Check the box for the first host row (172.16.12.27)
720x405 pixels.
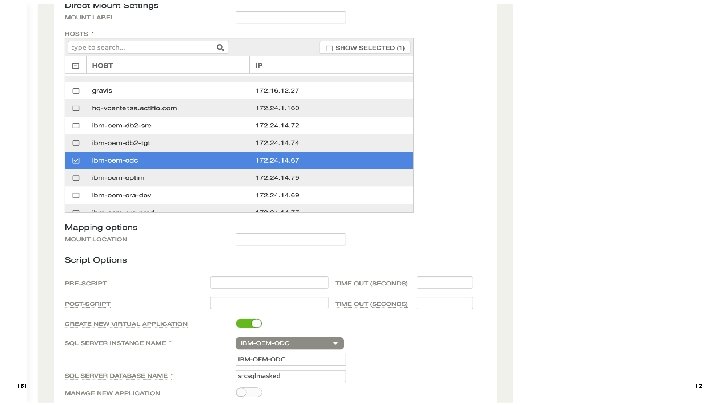pyautogui.click(x=76, y=91)
